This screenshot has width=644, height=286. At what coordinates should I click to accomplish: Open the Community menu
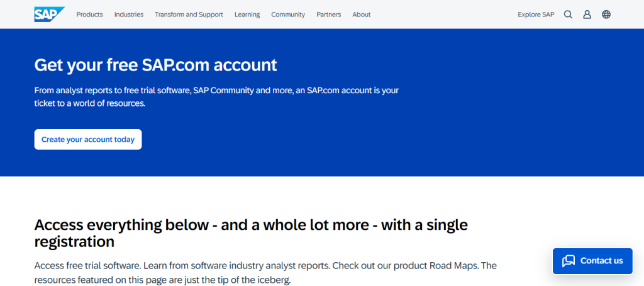(288, 14)
